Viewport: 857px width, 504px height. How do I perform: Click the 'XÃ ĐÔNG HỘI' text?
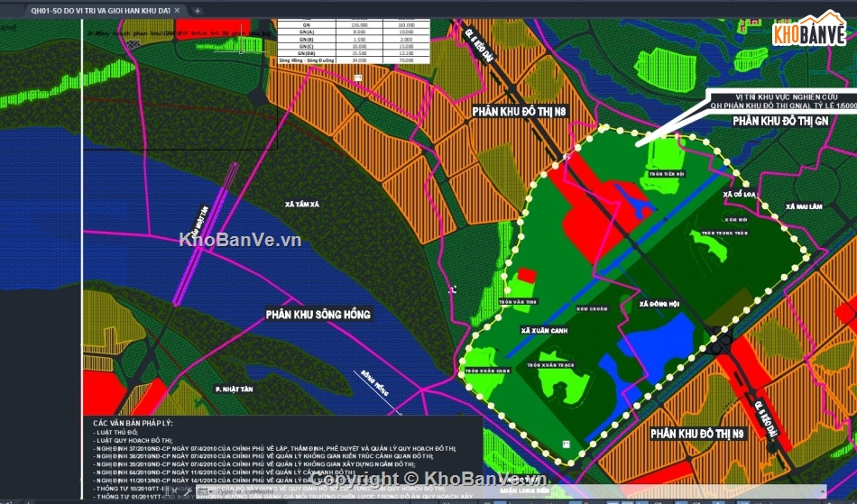click(659, 304)
